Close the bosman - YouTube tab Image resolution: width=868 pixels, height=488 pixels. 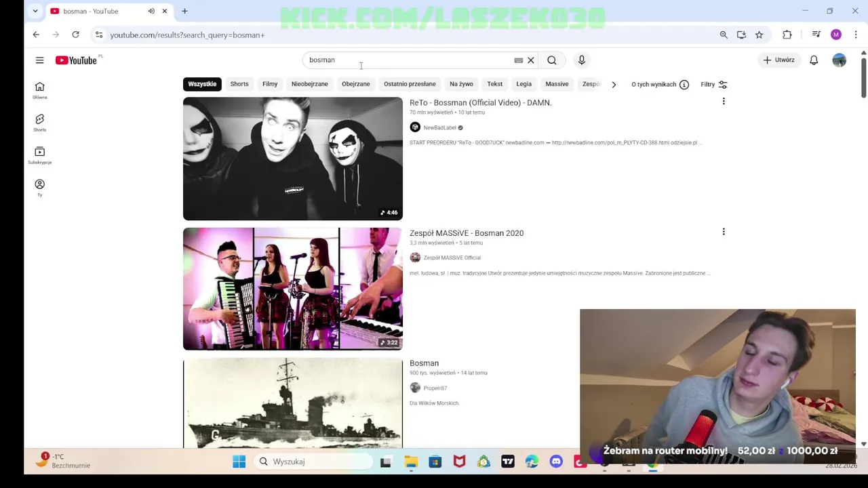tap(164, 11)
